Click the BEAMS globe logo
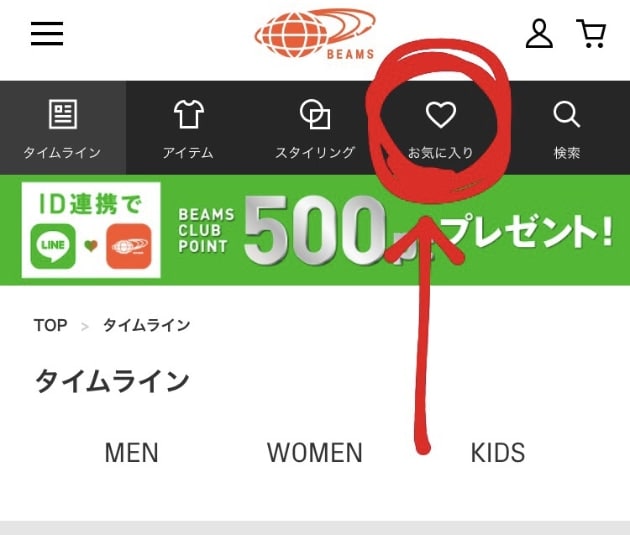Image resolution: width=630 pixels, height=535 pixels. tap(315, 34)
